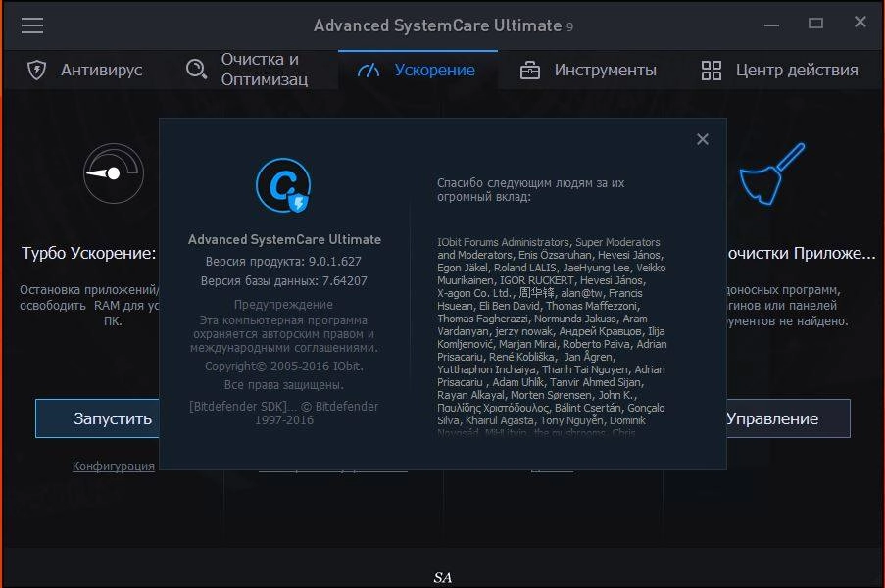This screenshot has height=588, width=885.
Task: Click the Bitdefender SDK credit text
Action: tap(283, 413)
